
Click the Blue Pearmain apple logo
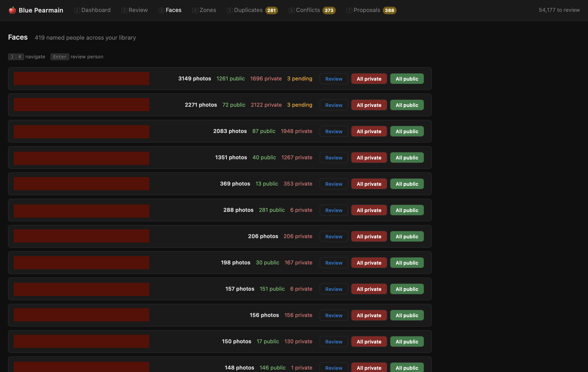(x=12, y=10)
